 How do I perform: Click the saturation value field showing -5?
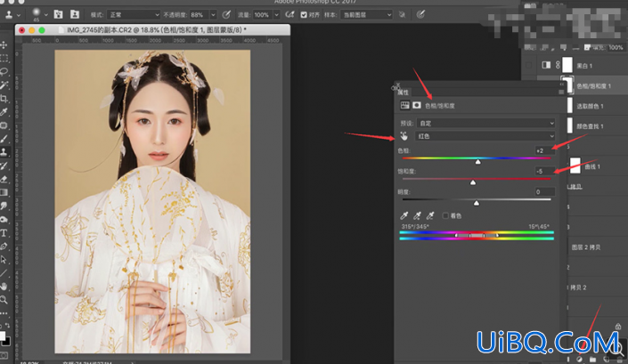pos(544,171)
